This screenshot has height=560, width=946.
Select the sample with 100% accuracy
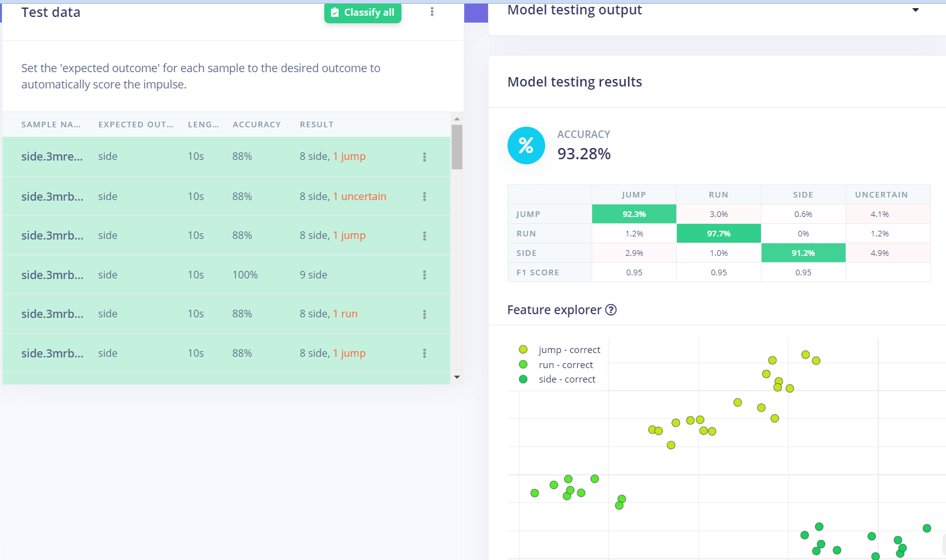[x=226, y=275]
